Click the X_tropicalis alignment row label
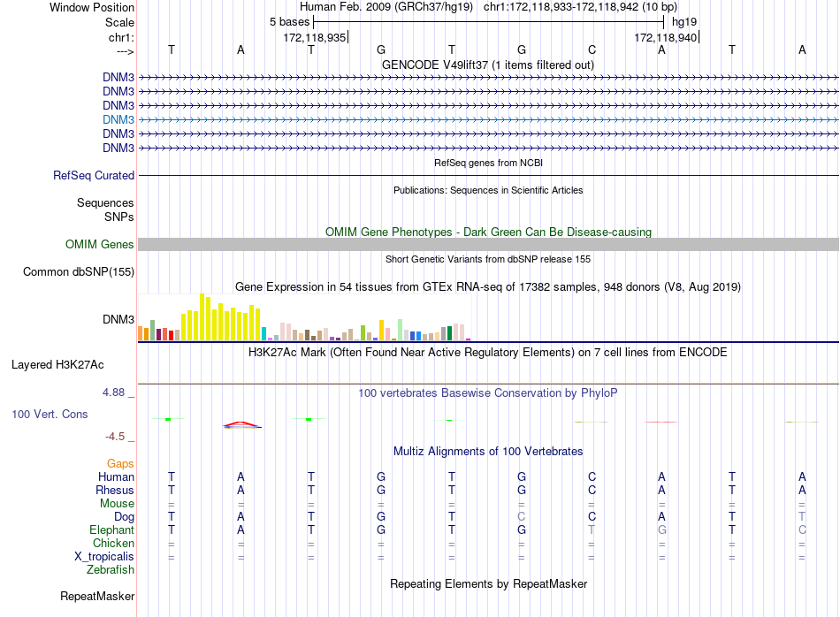 pos(104,557)
